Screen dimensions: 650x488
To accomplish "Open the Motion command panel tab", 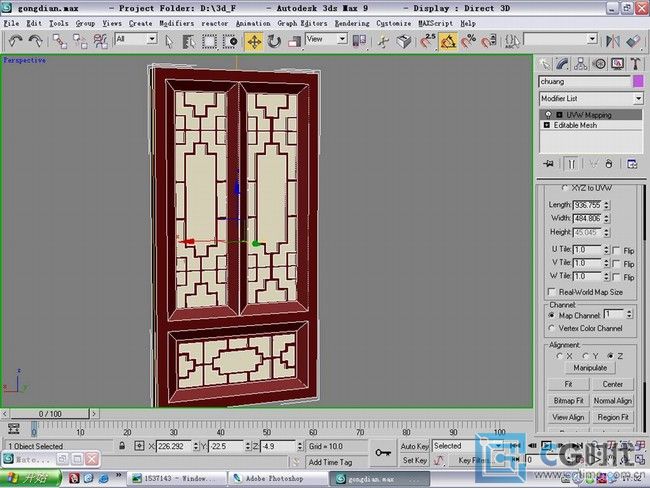I will pyautogui.click(x=599, y=64).
